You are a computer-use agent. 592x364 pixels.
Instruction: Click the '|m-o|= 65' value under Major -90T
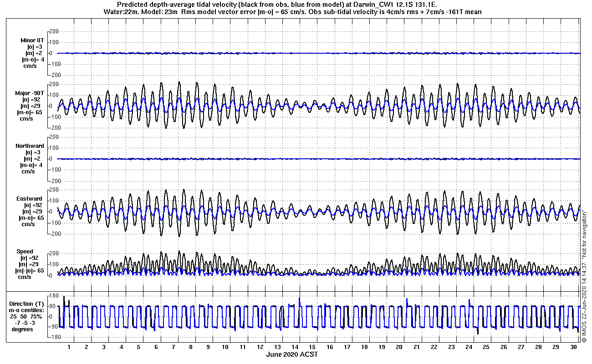pyautogui.click(x=30, y=112)
